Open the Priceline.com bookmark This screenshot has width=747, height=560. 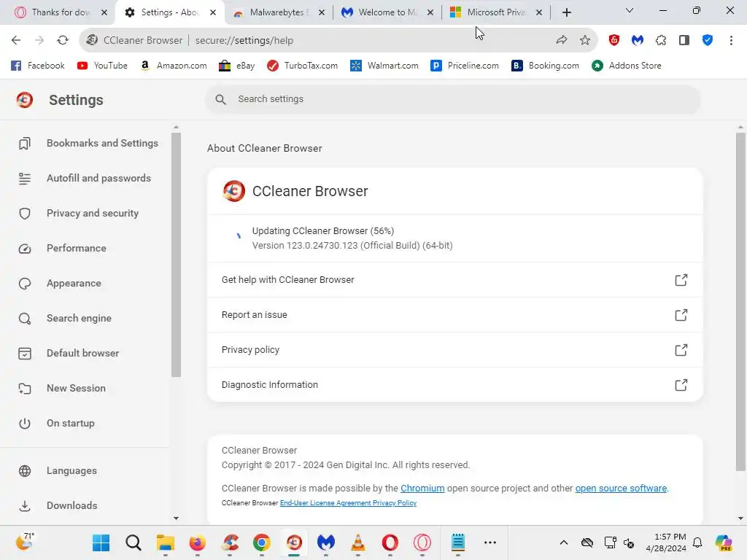point(465,66)
